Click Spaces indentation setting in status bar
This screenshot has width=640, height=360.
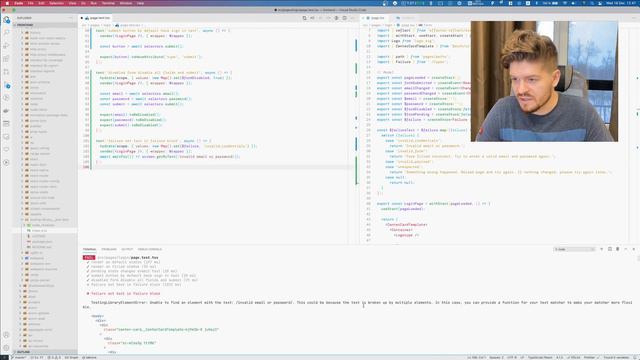pos(496,358)
